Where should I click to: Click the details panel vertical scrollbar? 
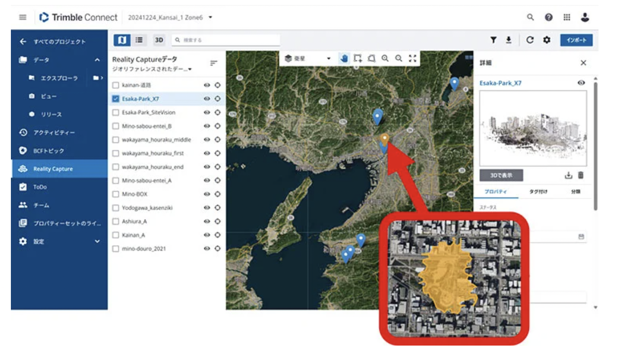coord(596,146)
